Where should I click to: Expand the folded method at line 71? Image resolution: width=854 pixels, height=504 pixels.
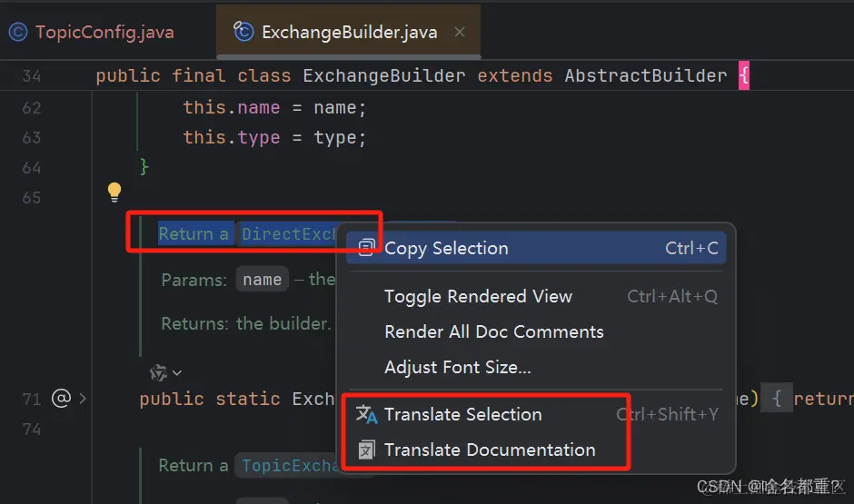[83, 399]
